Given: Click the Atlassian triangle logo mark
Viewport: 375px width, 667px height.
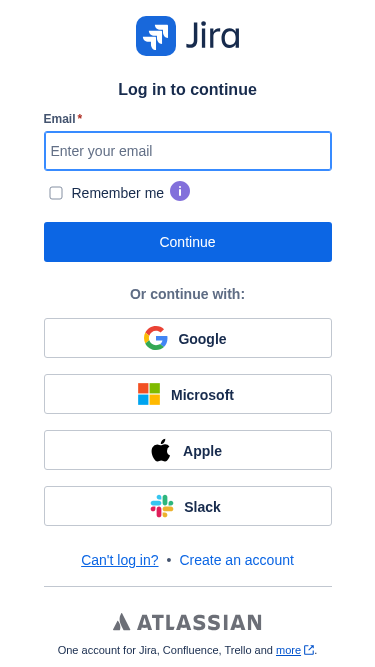Looking at the screenshot, I should (x=122, y=622).
